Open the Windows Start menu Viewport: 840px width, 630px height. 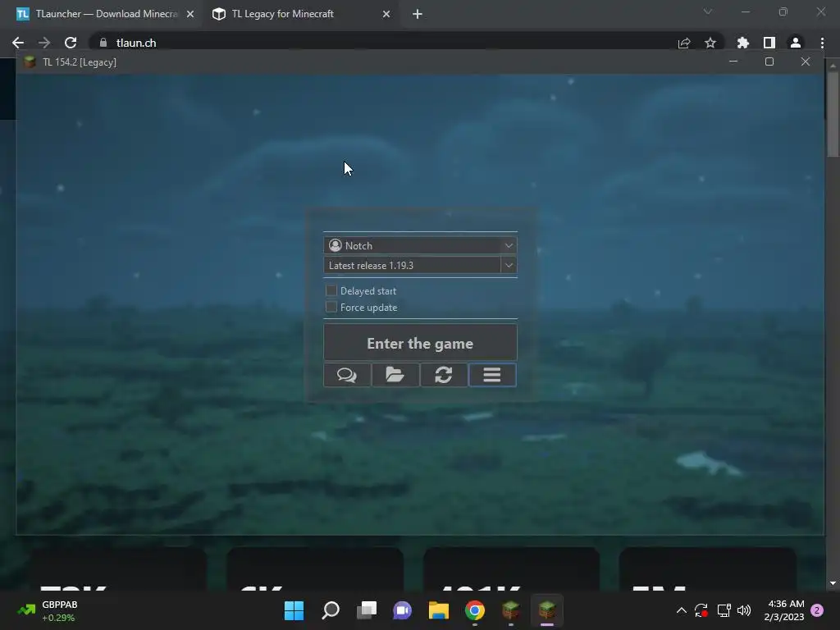click(294, 610)
